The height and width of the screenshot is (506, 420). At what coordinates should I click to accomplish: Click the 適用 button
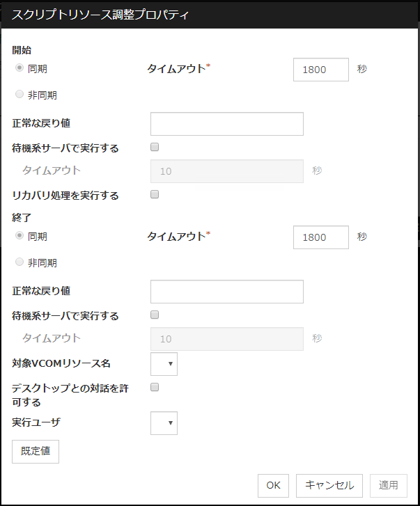click(x=388, y=486)
